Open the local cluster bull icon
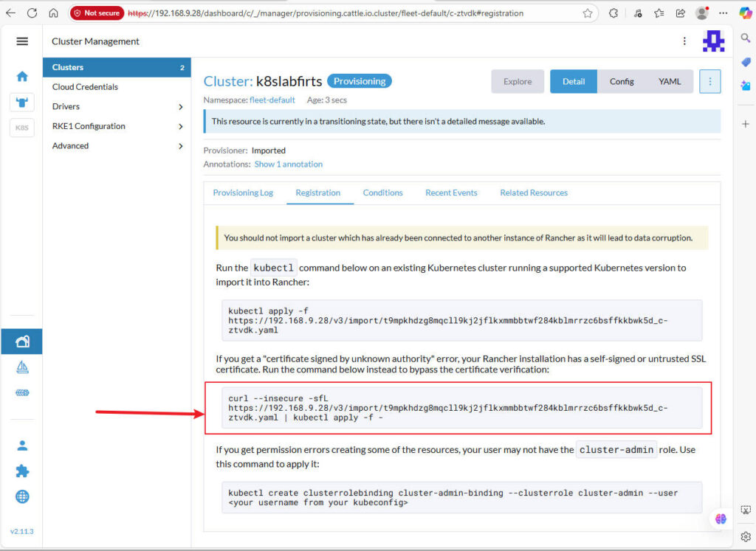The width and height of the screenshot is (756, 551). [x=22, y=102]
